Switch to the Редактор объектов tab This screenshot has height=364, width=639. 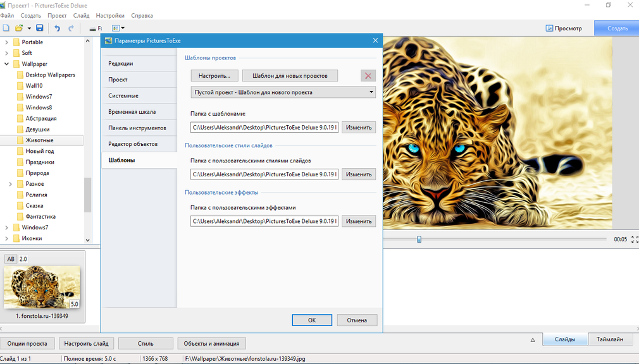[x=139, y=144]
